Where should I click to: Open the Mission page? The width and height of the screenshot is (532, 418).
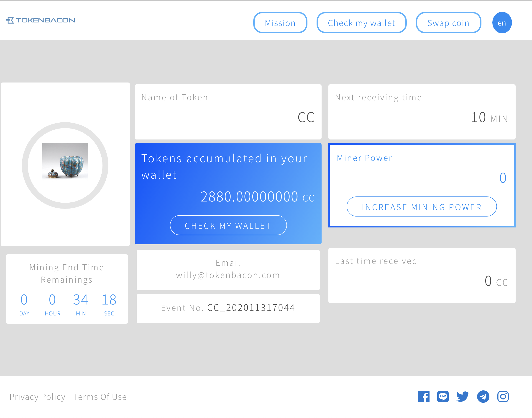280,23
